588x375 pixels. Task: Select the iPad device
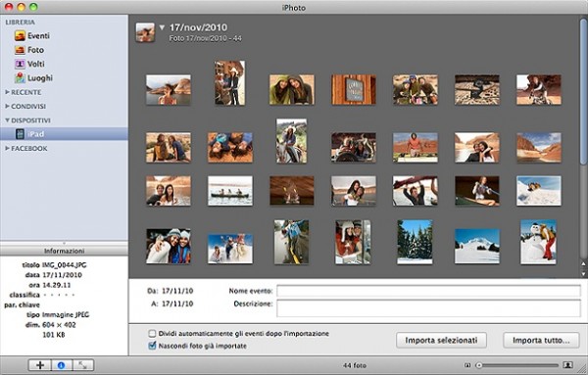64,134
